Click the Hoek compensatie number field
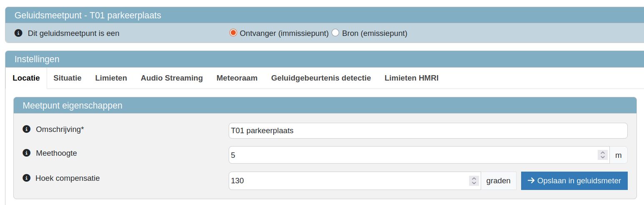This screenshot has height=205, width=644. point(348,181)
